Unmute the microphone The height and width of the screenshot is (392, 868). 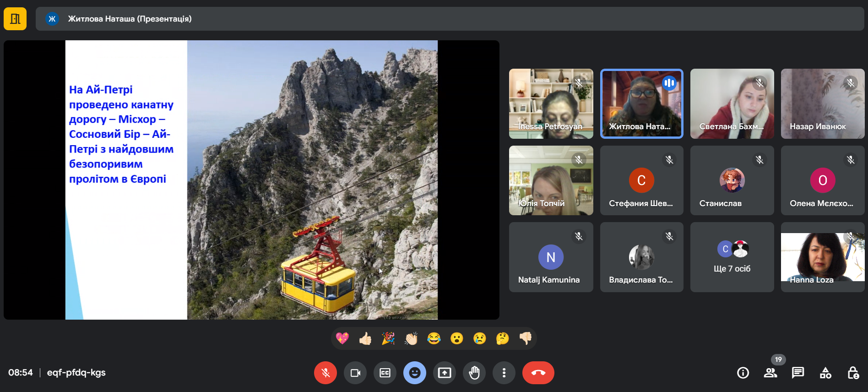[325, 373]
